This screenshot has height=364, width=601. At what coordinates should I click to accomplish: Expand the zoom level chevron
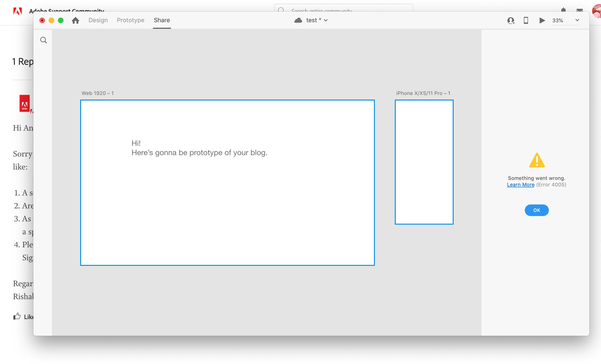577,20
